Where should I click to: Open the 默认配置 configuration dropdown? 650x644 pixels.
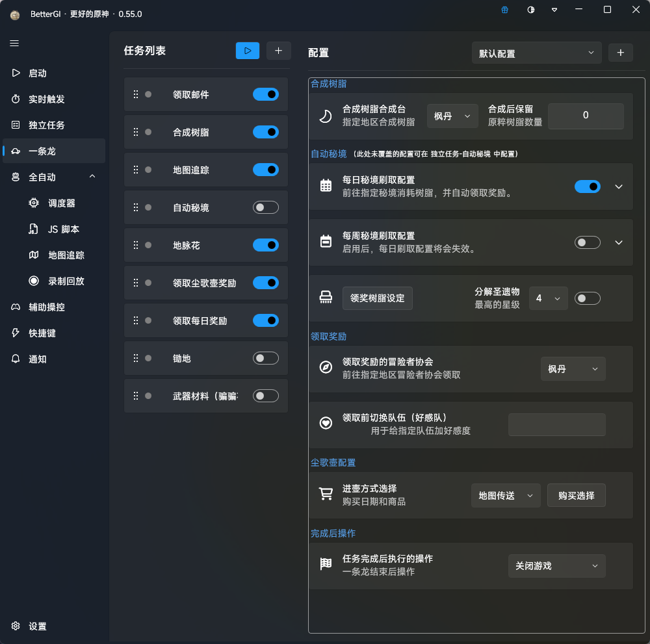tap(536, 53)
